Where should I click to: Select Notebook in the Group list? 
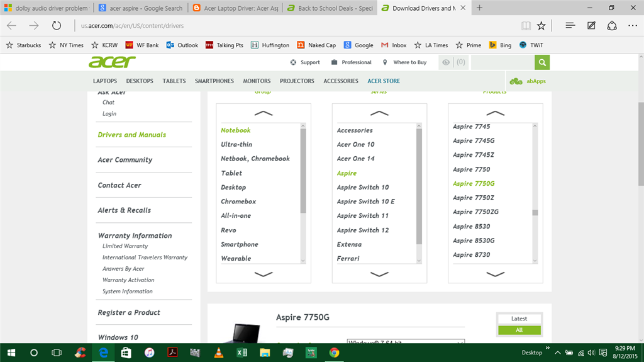coord(235,130)
